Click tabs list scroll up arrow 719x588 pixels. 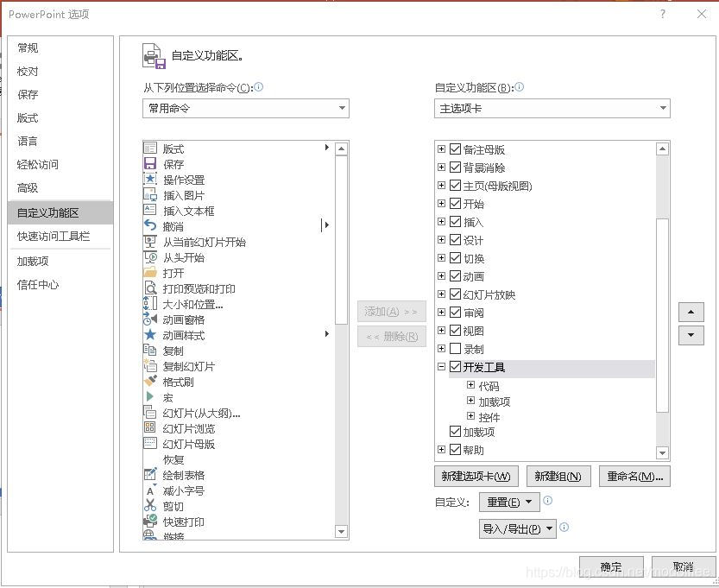click(x=662, y=149)
